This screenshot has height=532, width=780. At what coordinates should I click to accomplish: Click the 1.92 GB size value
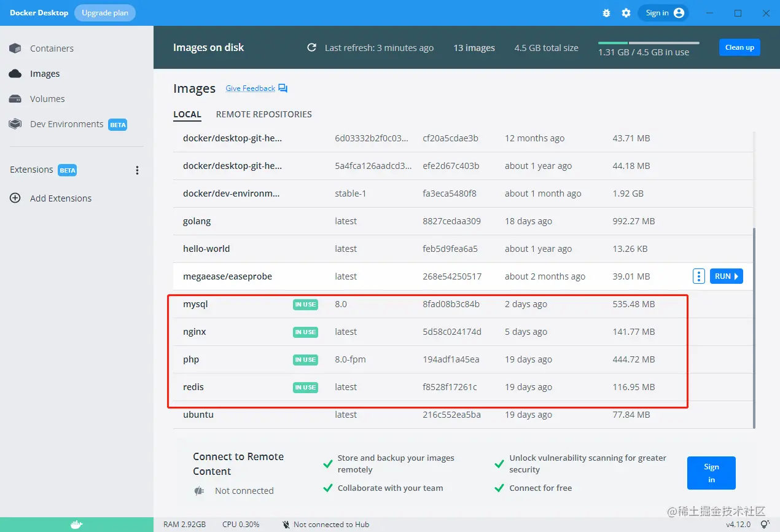628,194
